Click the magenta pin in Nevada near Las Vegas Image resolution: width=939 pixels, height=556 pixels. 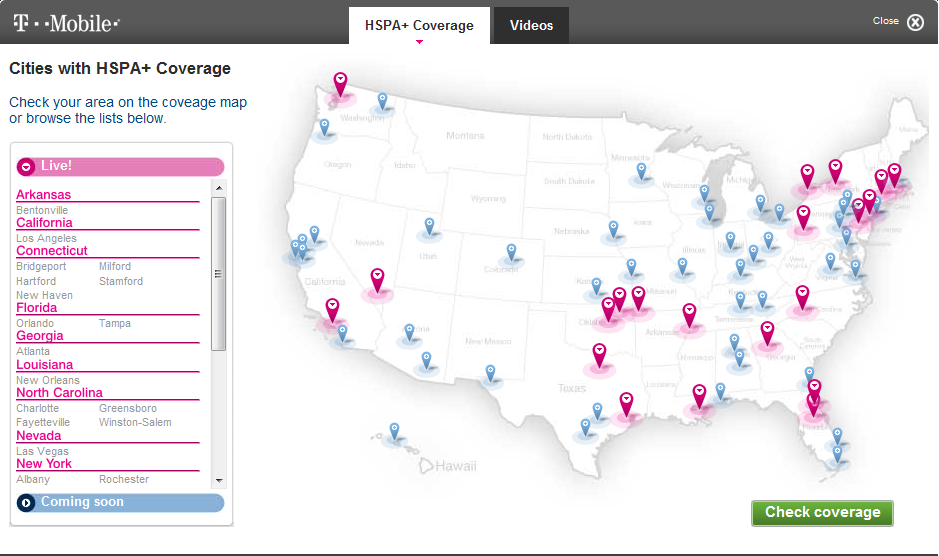(377, 280)
